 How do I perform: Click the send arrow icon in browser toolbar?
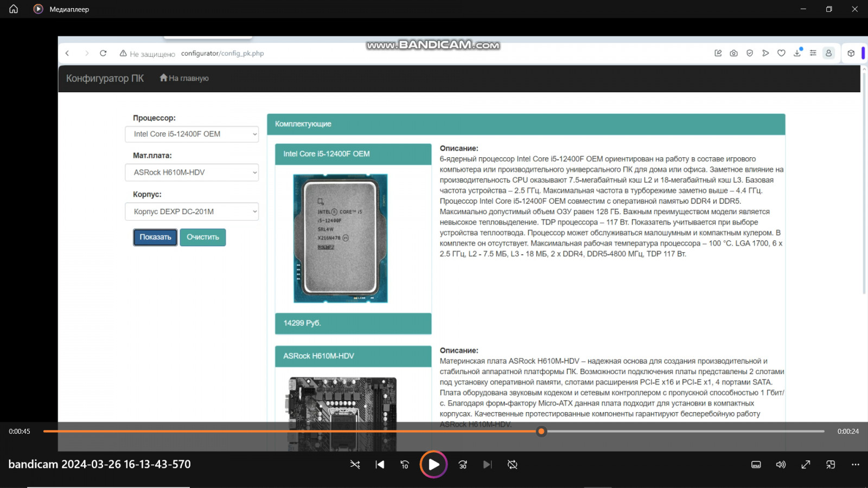pyautogui.click(x=765, y=53)
